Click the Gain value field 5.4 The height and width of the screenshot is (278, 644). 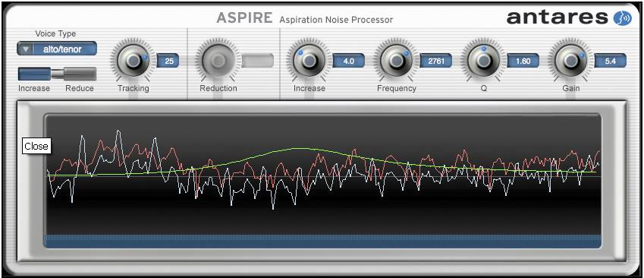pos(611,62)
